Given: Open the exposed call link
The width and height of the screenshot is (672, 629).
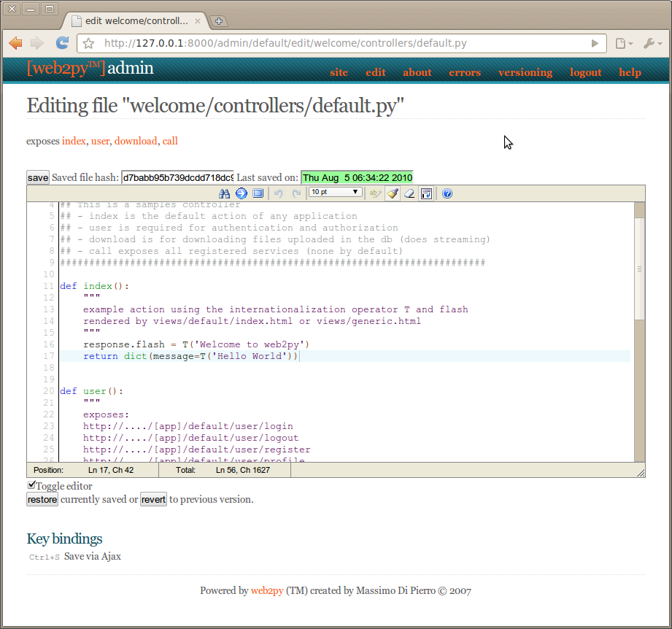Looking at the screenshot, I should [170, 141].
